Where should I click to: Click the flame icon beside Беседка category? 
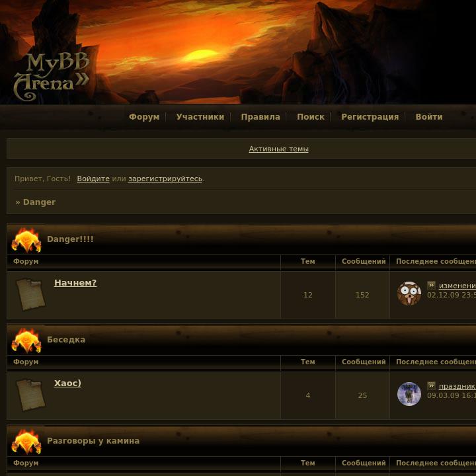pyautogui.click(x=26, y=340)
